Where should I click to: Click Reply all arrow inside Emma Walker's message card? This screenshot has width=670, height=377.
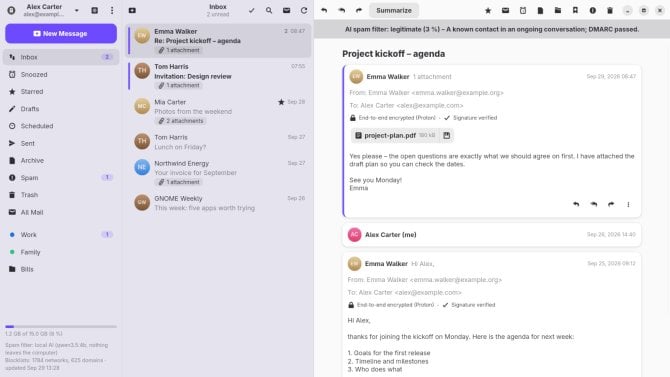coord(594,204)
